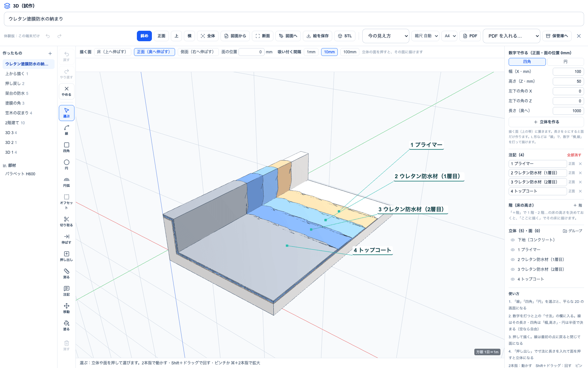Choose 床（上へ伸ばす）drawing plane

[x=112, y=52]
